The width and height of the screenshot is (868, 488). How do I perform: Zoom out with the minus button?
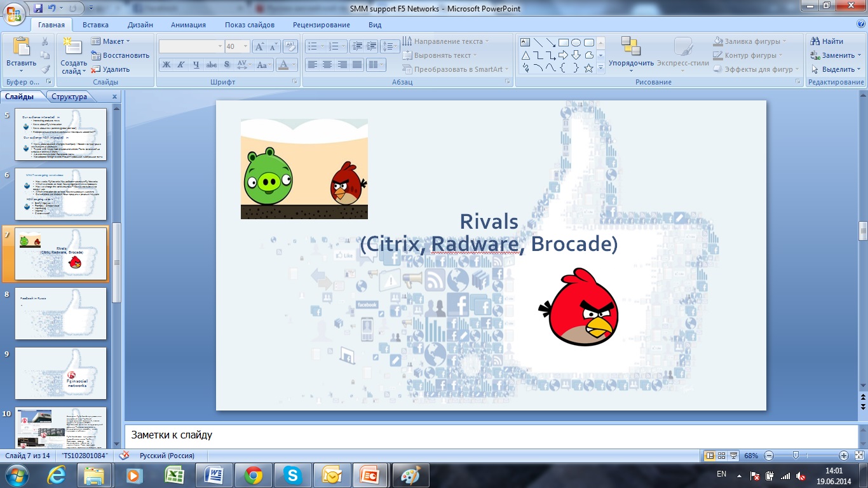[769, 456]
